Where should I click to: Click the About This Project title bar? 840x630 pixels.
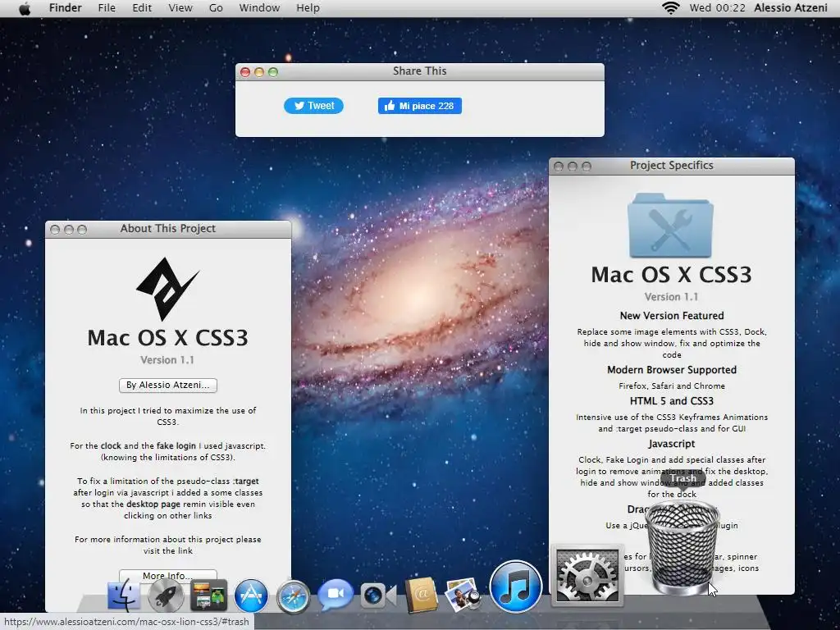coord(168,230)
